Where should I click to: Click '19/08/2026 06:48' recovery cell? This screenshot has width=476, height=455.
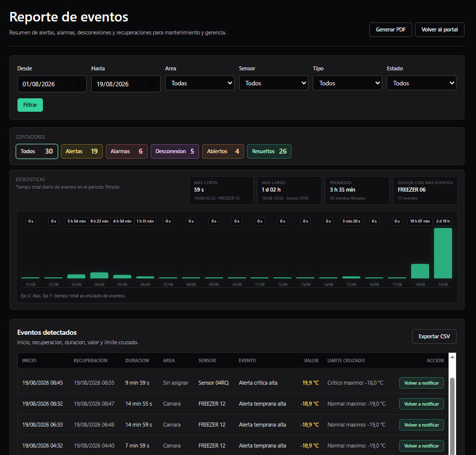click(94, 425)
